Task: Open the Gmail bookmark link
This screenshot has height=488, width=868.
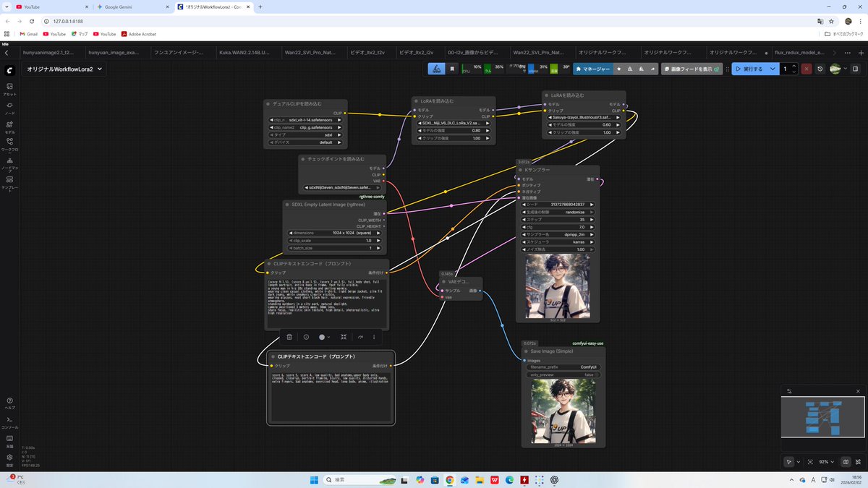Action: tap(29, 34)
